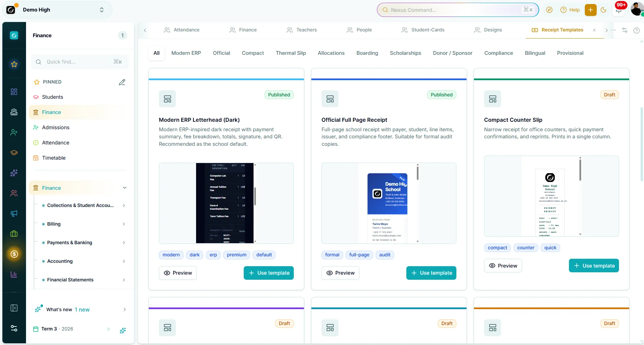
Task: Edit the pinned items with the pencil icon
Action: (122, 82)
